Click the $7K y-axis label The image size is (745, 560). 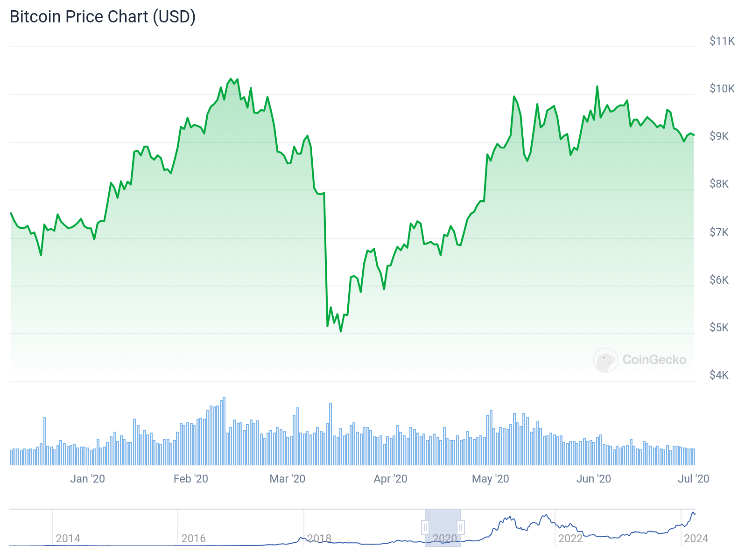point(719,232)
